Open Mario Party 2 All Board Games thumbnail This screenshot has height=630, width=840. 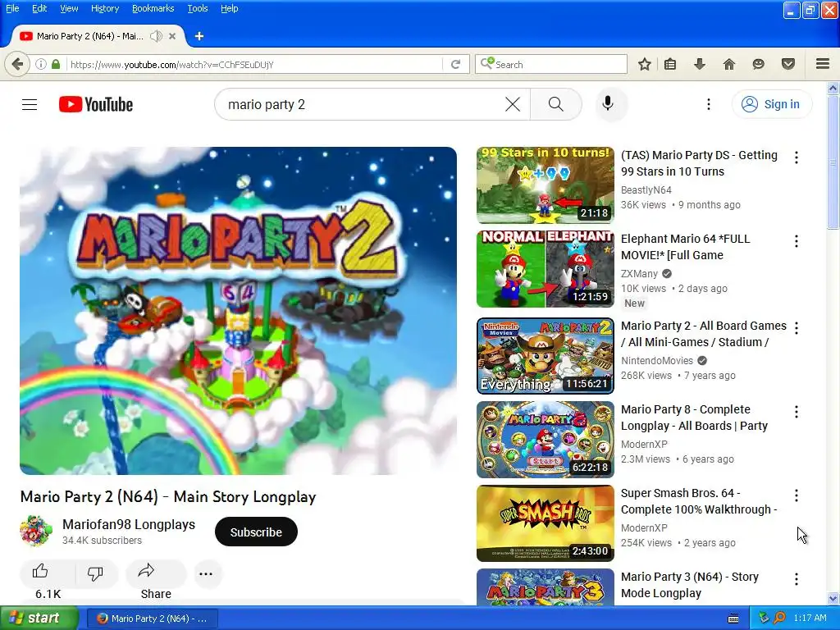coord(546,356)
